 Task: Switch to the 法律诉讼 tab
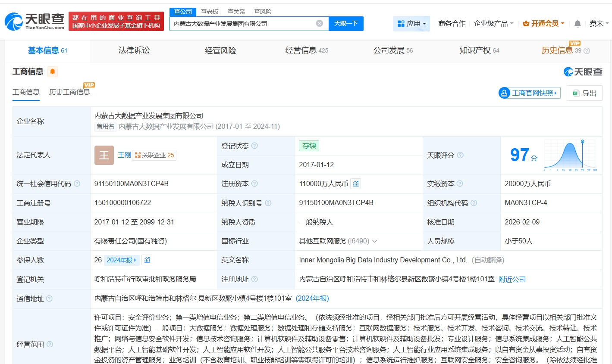(134, 51)
